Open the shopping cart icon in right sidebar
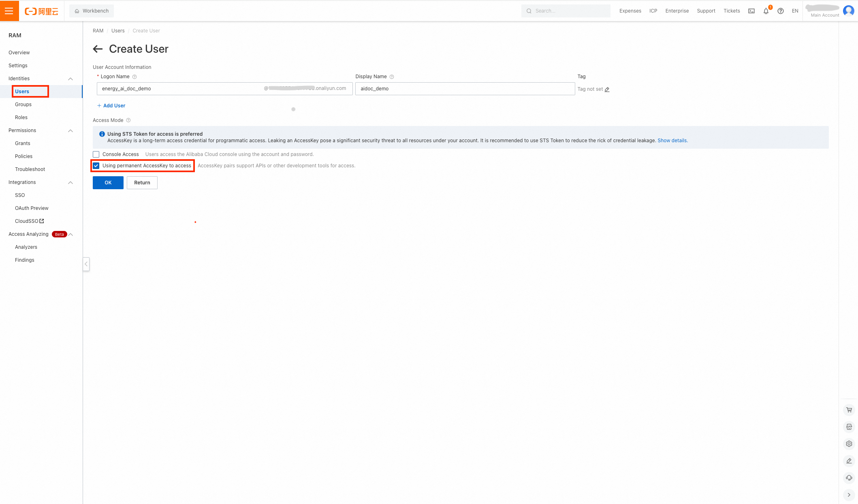 (x=849, y=410)
